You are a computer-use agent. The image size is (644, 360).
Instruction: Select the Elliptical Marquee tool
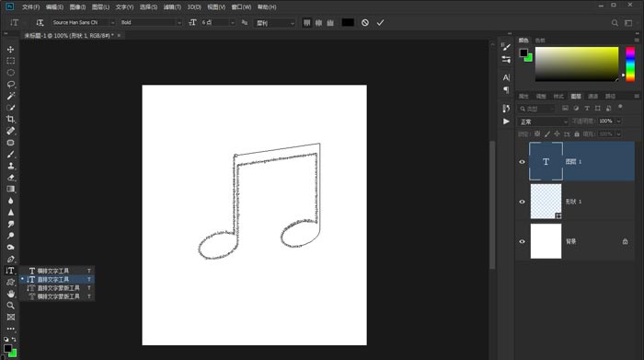[x=11, y=73]
